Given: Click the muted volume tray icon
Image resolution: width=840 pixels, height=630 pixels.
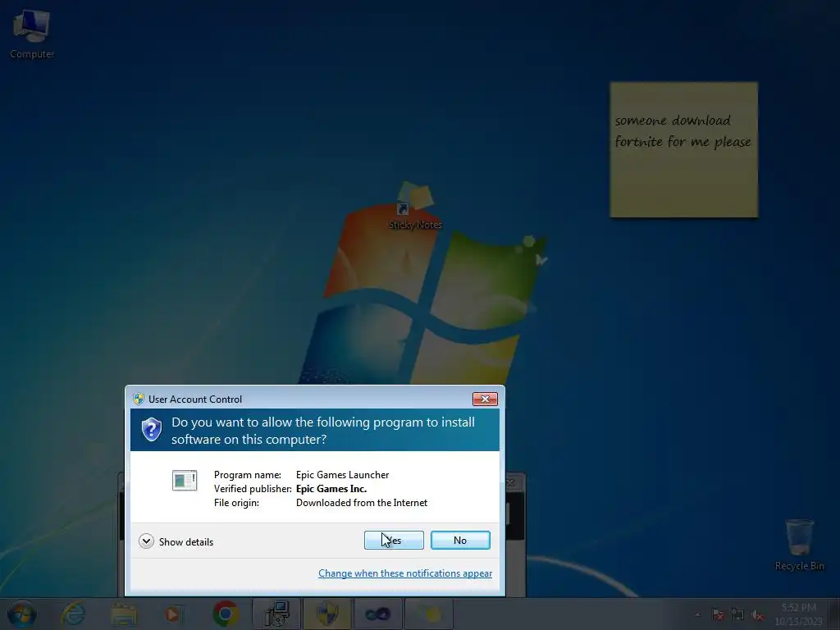Looking at the screenshot, I should click(x=757, y=614).
